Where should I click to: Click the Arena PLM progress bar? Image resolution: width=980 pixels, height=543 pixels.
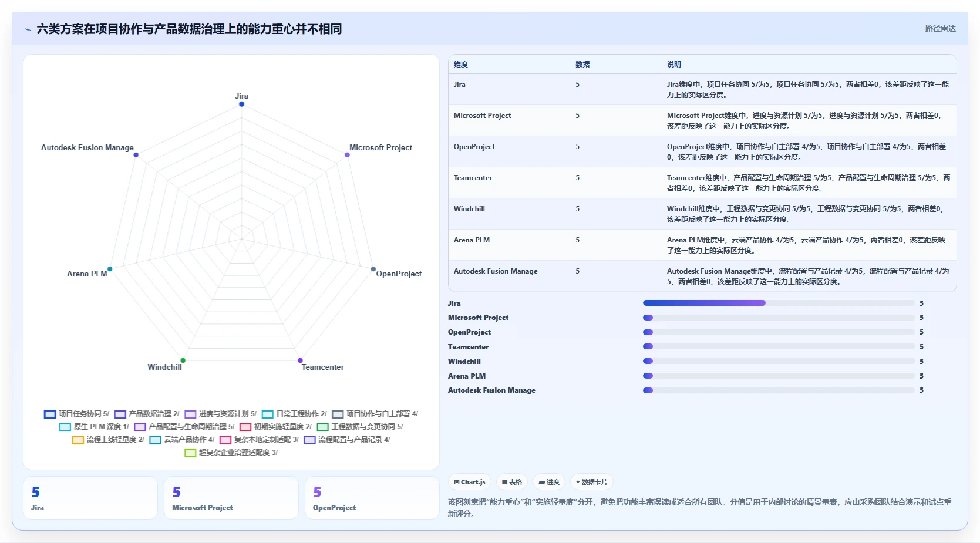(778, 376)
